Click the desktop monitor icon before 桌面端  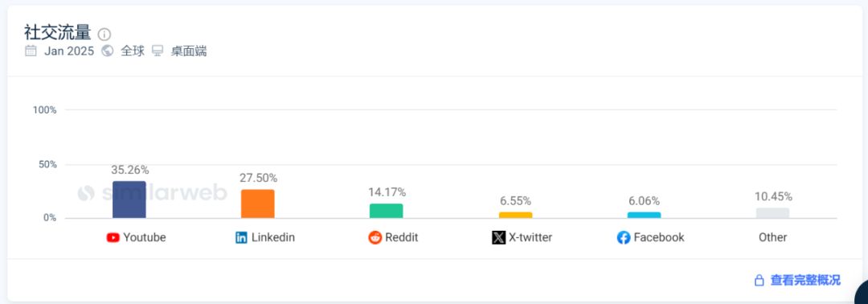(x=158, y=51)
